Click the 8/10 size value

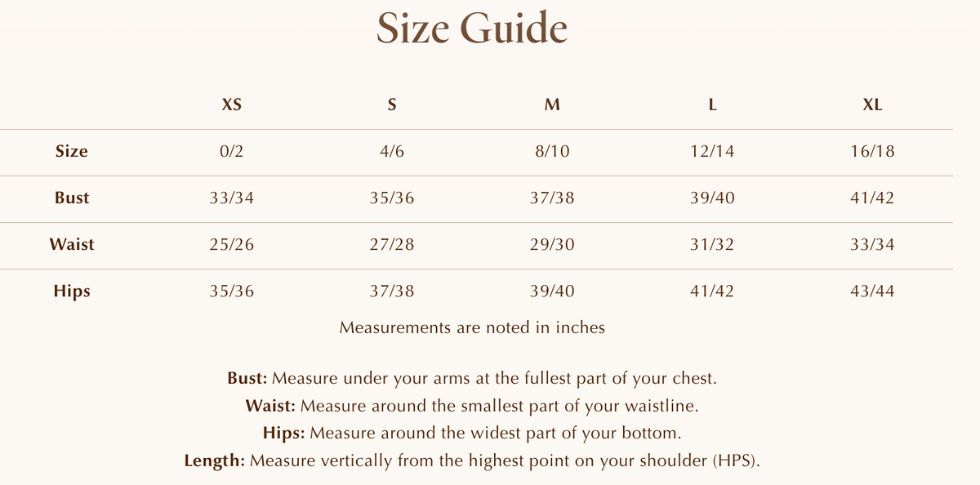coord(552,152)
